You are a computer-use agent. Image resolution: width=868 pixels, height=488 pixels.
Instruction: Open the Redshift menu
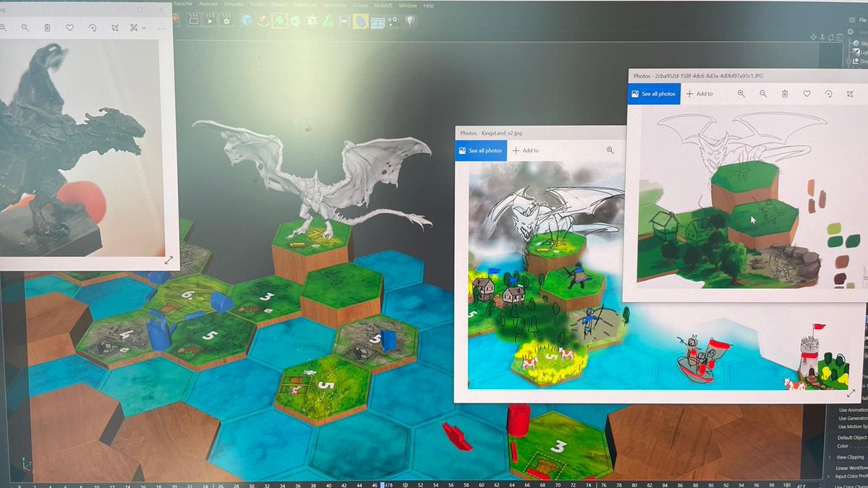point(384,5)
